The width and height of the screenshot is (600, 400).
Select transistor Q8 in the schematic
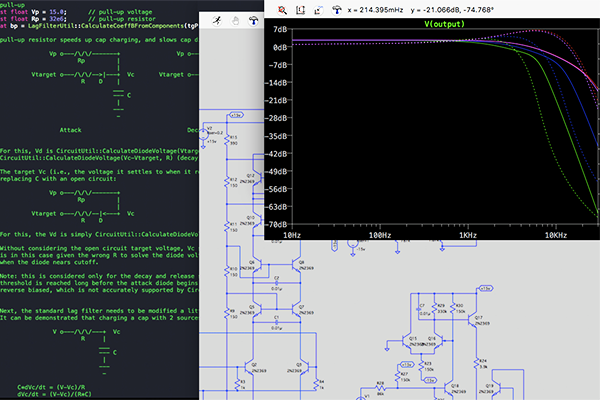(296, 264)
